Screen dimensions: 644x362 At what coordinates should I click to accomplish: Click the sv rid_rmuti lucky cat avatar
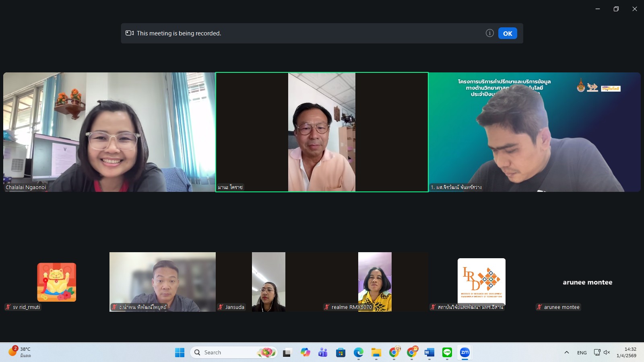pyautogui.click(x=57, y=282)
